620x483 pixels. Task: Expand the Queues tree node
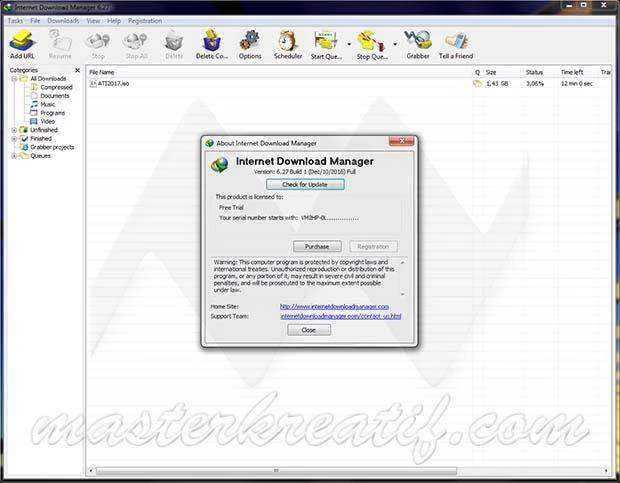tap(14, 156)
